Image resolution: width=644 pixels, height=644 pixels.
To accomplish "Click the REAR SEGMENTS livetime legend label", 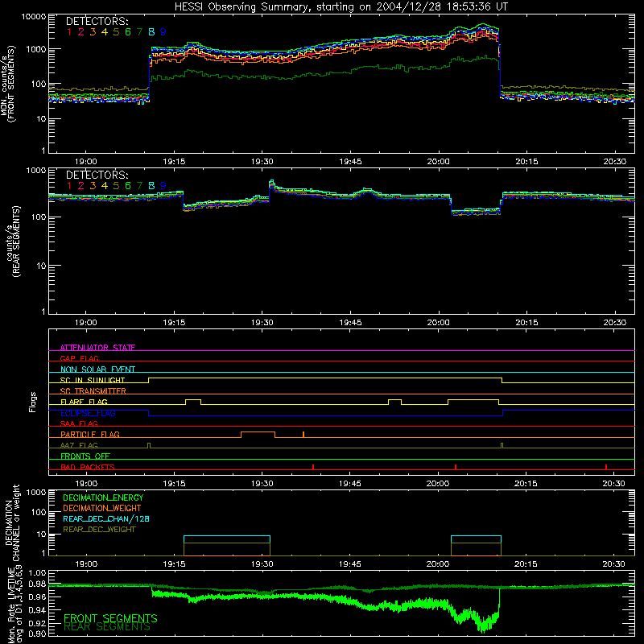I will 107,627.
